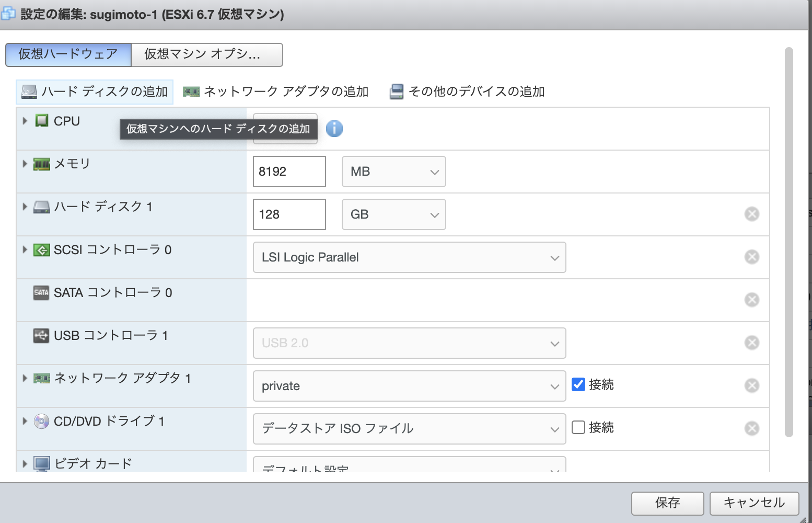Open the データストア ISO ファイル dropdown

coord(409,428)
